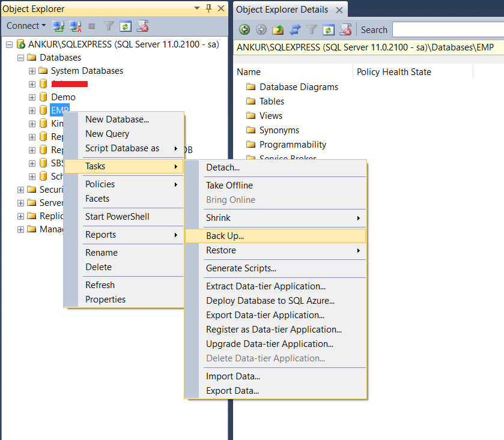504x440 pixels.
Task: Click Register as Data-tier Application...
Action: (276, 330)
